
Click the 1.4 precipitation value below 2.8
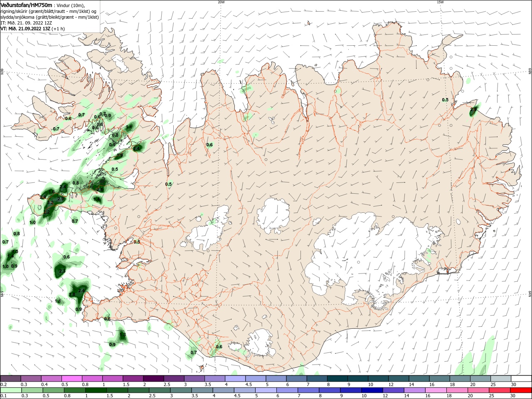point(97,199)
